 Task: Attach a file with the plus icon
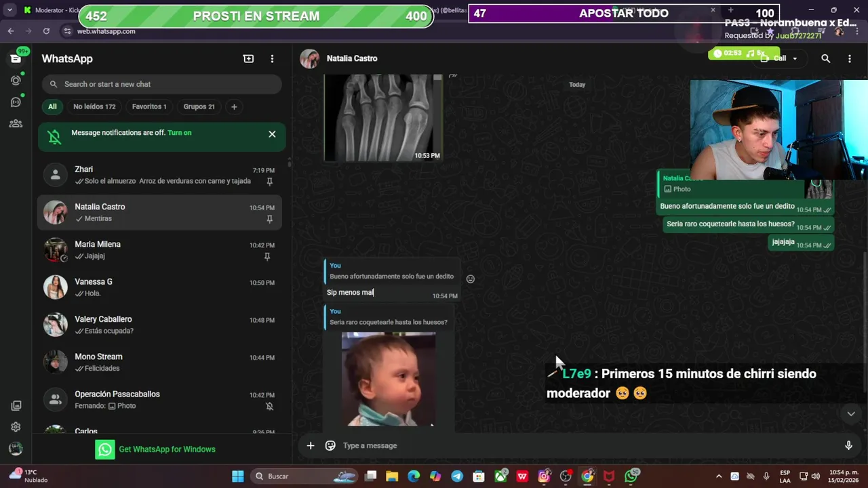pyautogui.click(x=311, y=445)
